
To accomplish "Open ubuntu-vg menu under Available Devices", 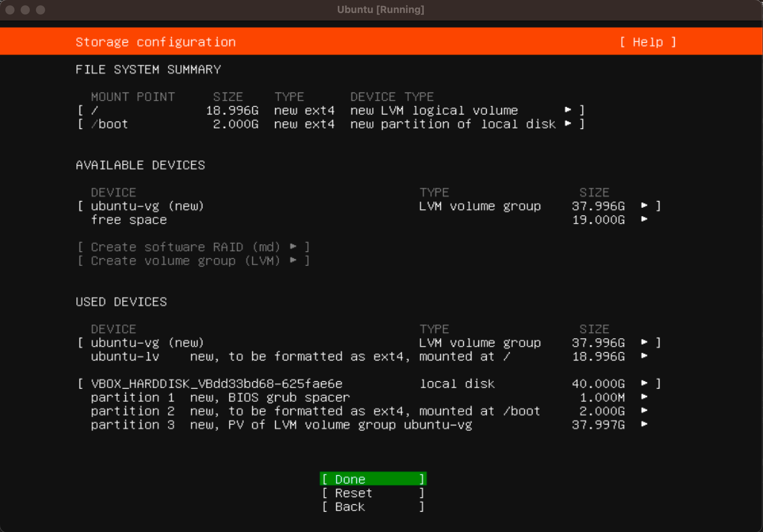I will tap(644, 206).
